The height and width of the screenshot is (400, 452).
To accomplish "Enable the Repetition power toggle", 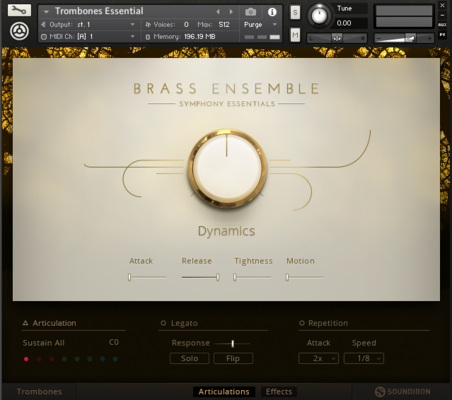I will 302,323.
